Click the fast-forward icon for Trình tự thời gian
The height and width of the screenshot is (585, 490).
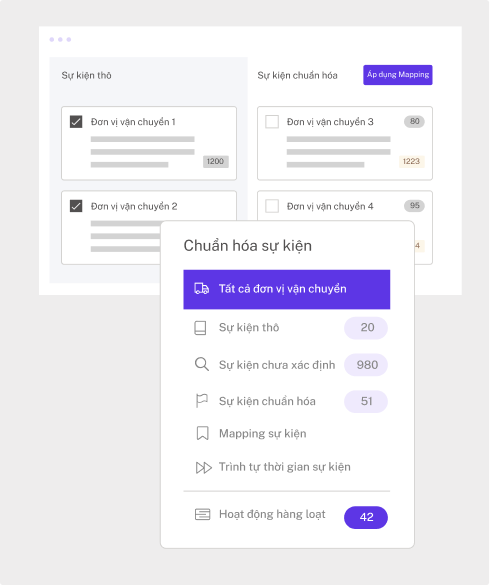tap(204, 467)
